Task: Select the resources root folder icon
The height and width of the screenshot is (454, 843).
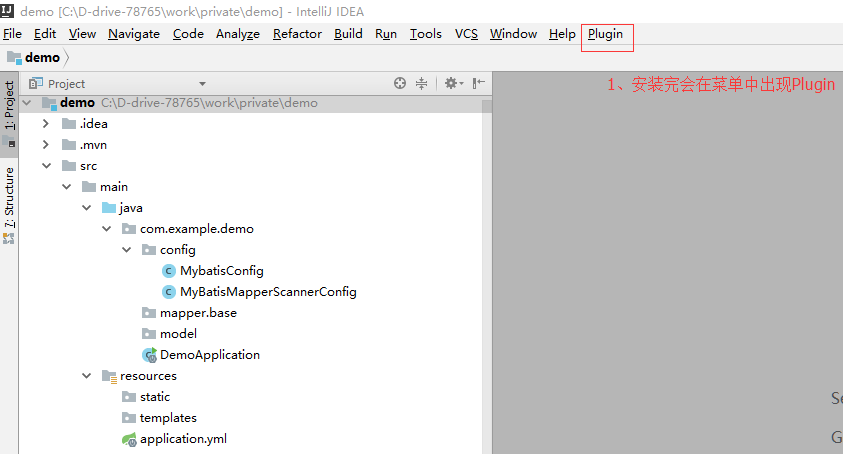Action: [x=109, y=376]
